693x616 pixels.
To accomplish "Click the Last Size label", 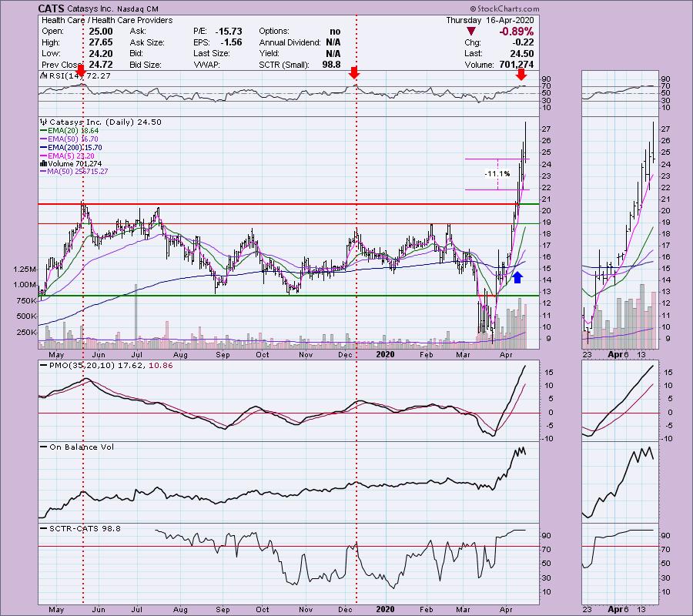I will coord(212,53).
